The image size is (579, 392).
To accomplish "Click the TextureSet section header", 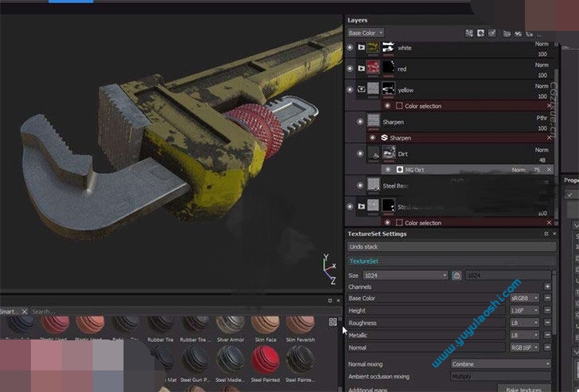I will pos(452,261).
